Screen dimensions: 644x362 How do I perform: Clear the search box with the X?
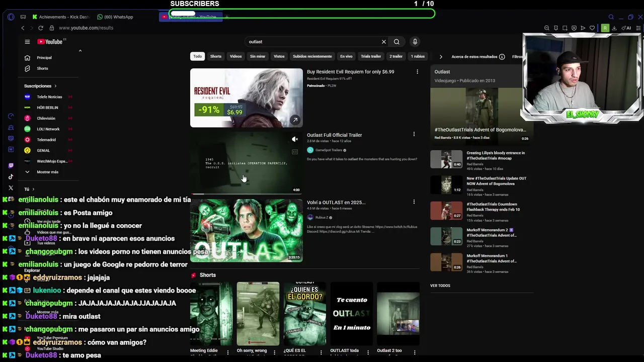coord(384,42)
